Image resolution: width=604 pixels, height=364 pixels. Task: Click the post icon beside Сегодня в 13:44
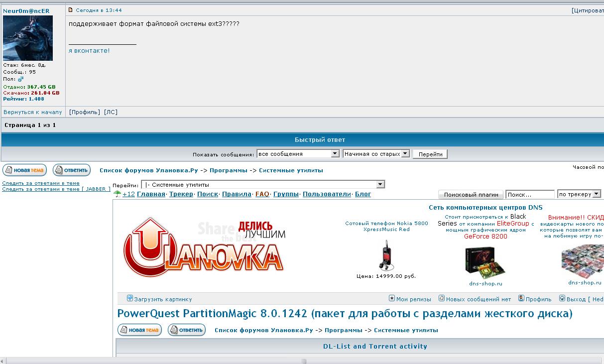click(71, 10)
